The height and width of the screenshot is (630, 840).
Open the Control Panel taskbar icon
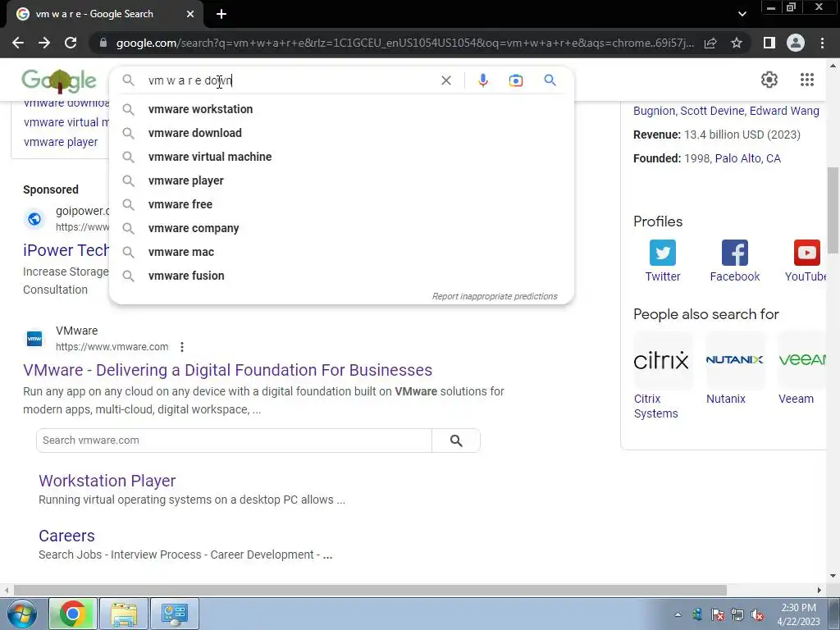click(175, 614)
